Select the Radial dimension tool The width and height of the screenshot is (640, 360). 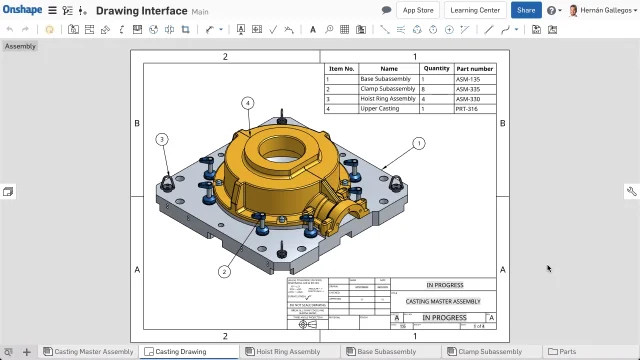click(x=433, y=29)
